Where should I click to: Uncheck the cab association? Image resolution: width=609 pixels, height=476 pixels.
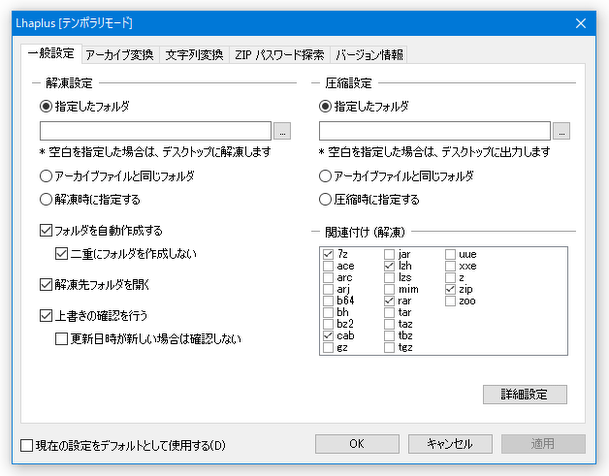click(328, 336)
